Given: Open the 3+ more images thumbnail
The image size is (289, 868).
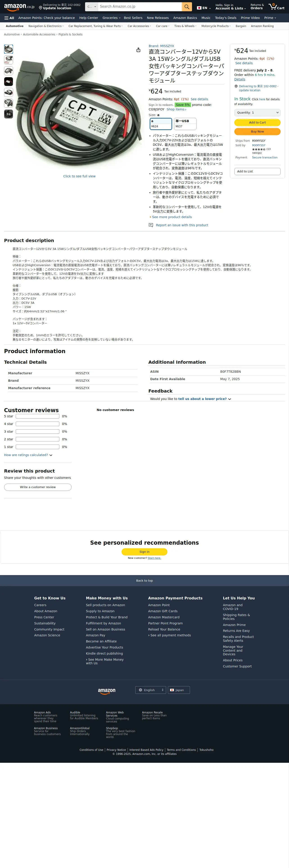Looking at the screenshot, I should tap(8, 114).
